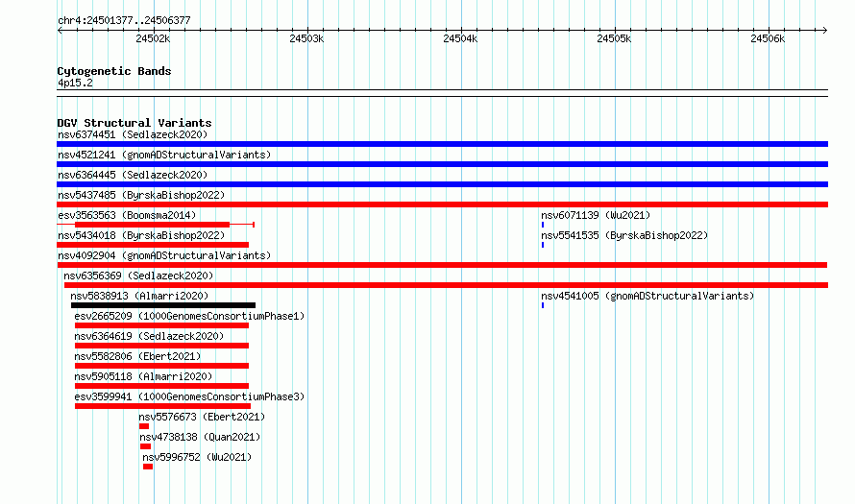Viewport: 855px width, 504px height.
Task: Click the red bar under nsv5437485
Action: coord(442,204)
